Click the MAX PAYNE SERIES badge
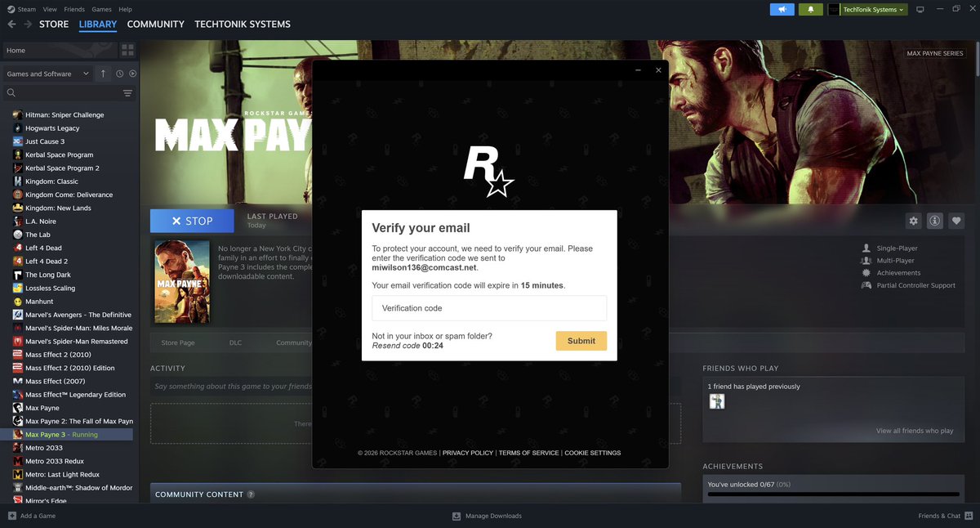980x528 pixels. tap(935, 53)
